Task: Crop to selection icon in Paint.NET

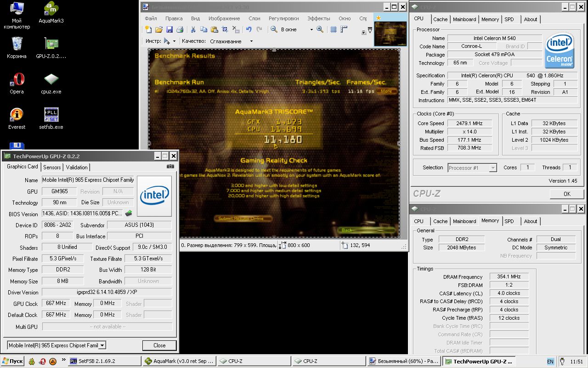Action: pos(225,29)
